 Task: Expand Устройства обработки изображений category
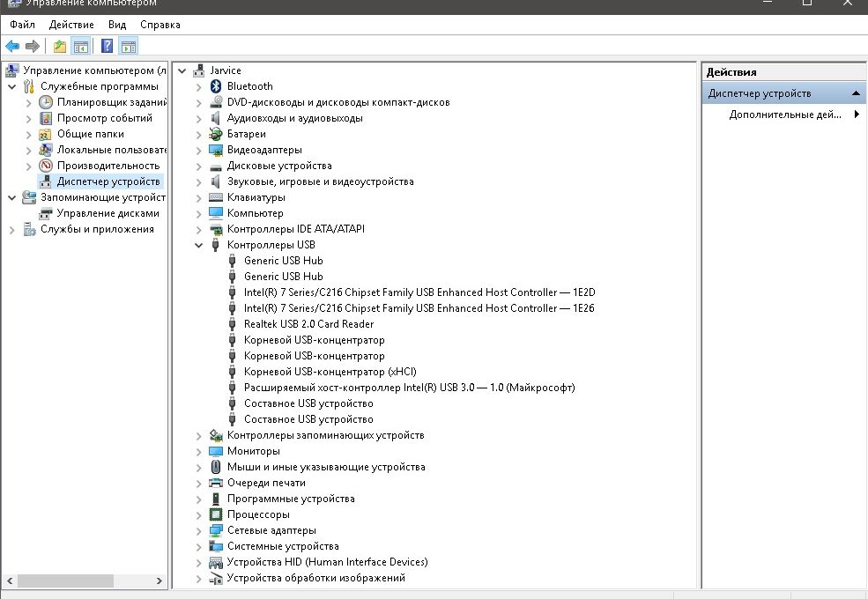[x=199, y=579]
